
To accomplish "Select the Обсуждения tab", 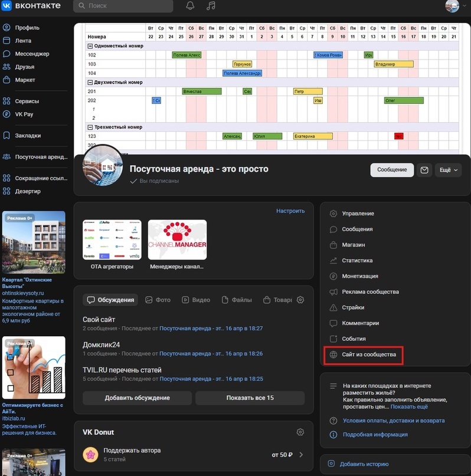I will 110,300.
